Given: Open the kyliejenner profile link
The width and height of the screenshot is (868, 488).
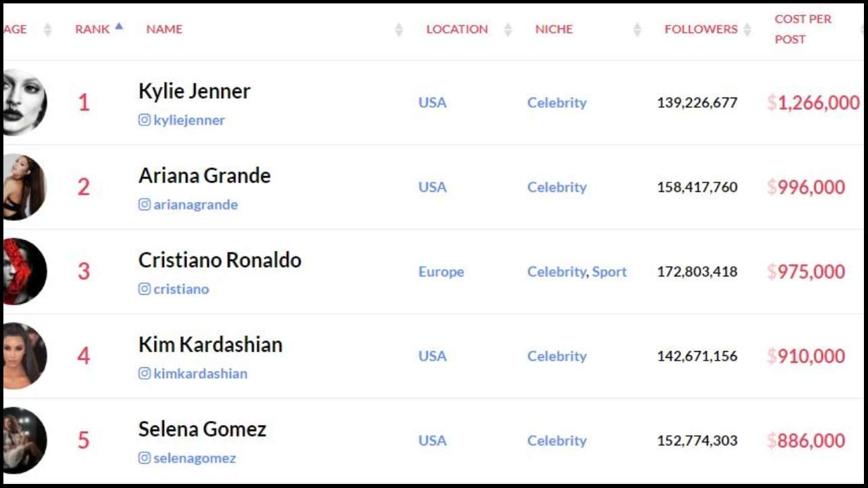Looking at the screenshot, I should point(189,120).
